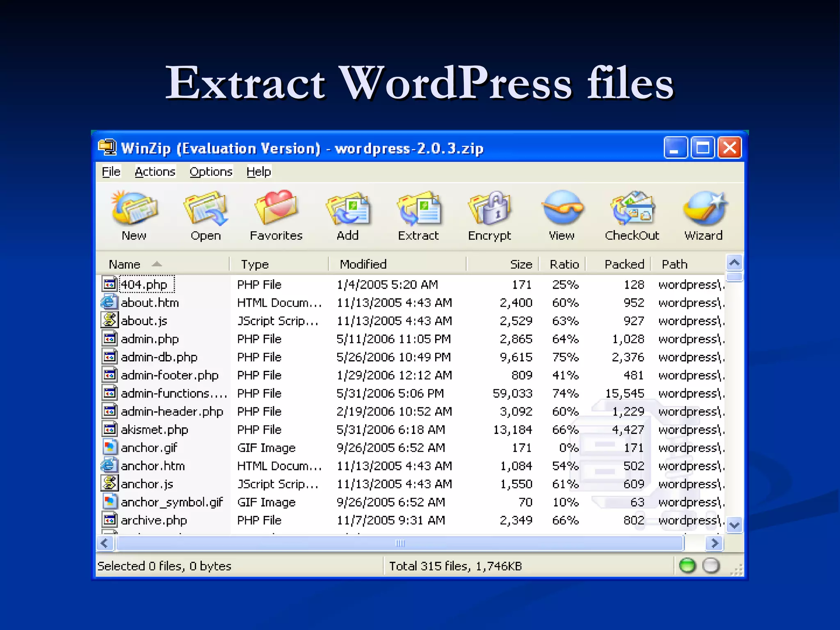Click the CheckOut toolbar icon

pyautogui.click(x=632, y=208)
